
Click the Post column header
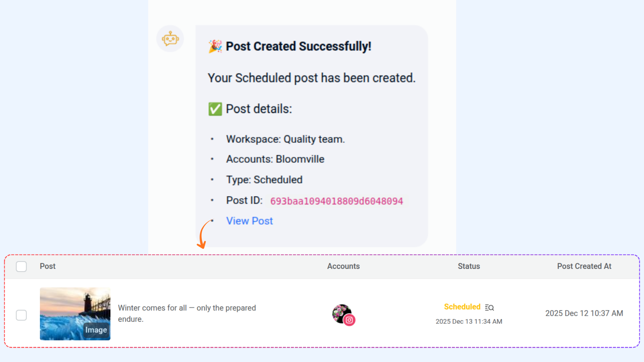tap(48, 266)
